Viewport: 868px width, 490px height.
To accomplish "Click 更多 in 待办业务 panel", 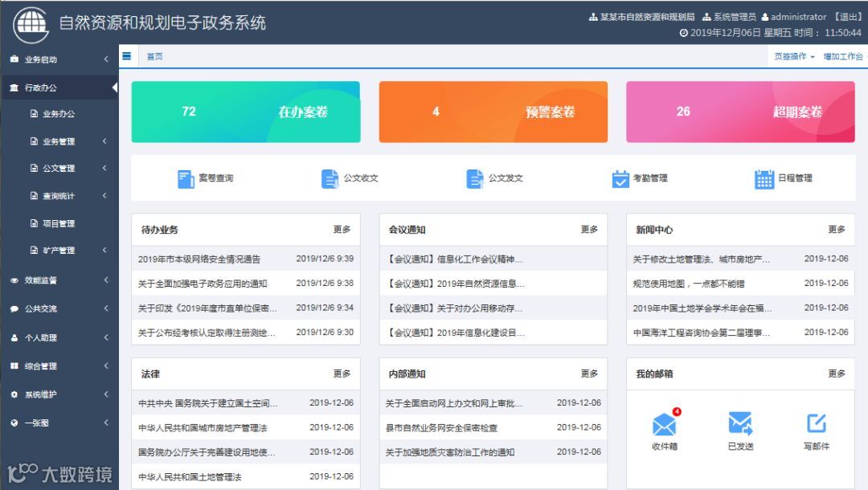I will click(x=342, y=229).
